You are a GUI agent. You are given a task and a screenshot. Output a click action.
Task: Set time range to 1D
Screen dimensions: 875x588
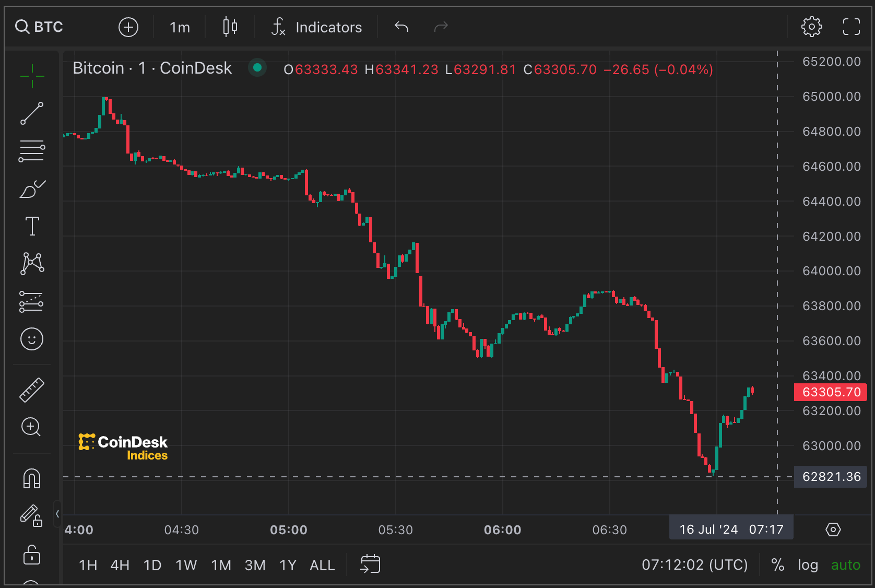(x=152, y=565)
